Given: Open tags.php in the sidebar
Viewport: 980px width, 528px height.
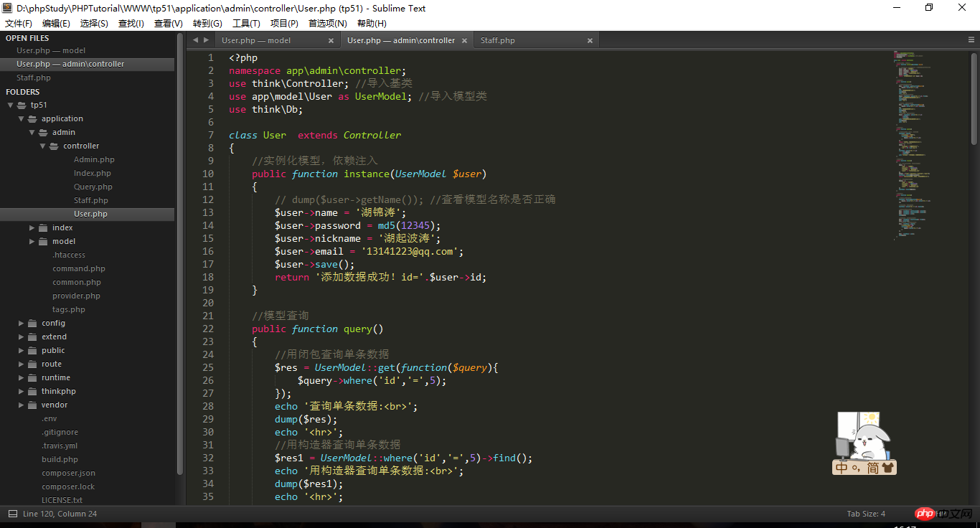Looking at the screenshot, I should [69, 309].
